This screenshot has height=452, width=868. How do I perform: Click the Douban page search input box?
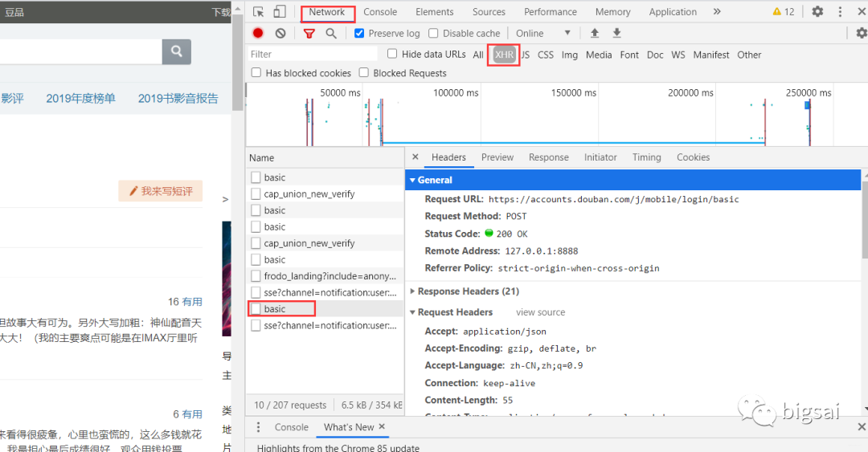(x=81, y=51)
